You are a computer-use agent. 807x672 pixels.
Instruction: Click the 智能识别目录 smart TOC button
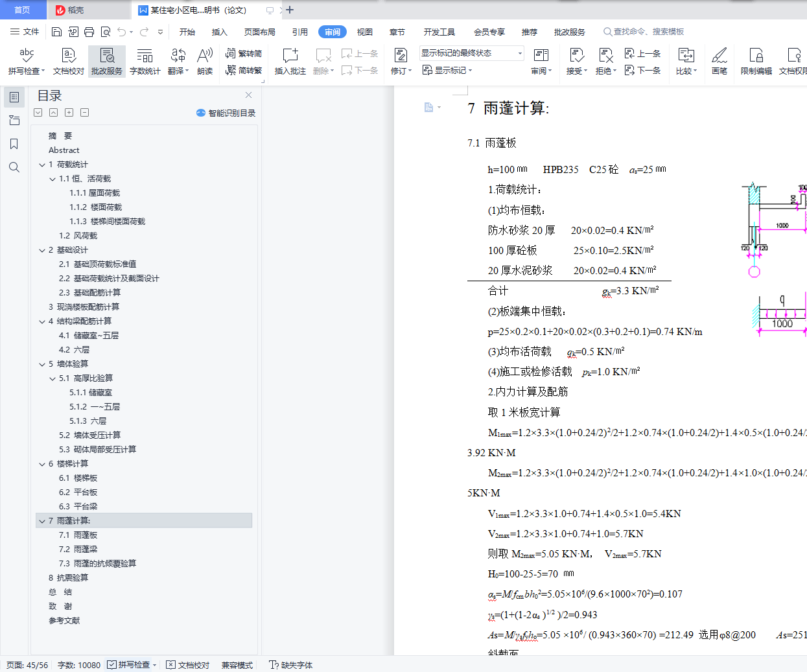226,113
